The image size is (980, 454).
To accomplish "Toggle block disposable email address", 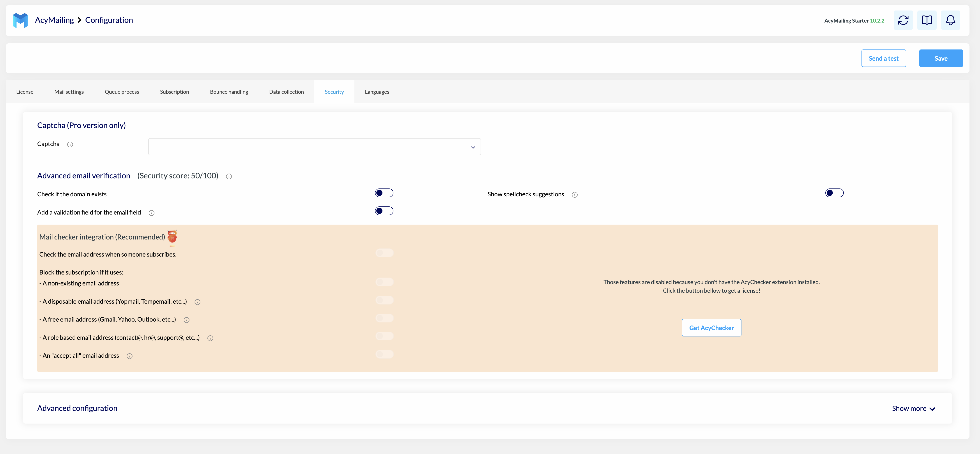I will tap(384, 300).
